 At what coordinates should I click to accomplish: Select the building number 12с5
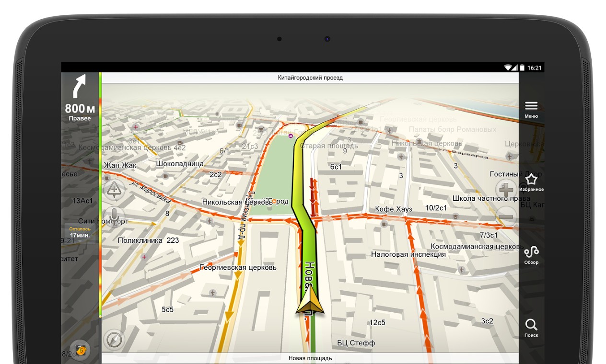coord(377,322)
